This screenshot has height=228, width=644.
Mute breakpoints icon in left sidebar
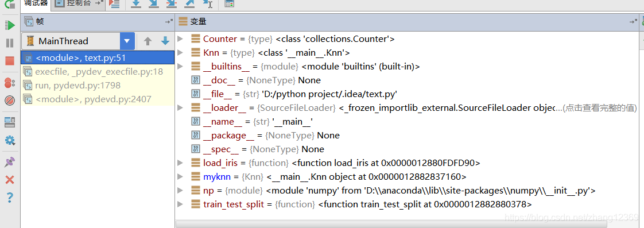(9, 101)
